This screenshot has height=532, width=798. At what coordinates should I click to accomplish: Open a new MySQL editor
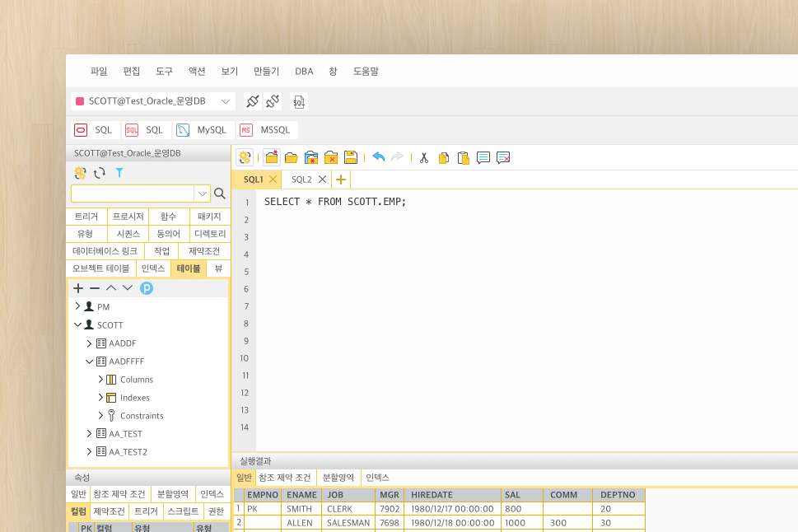tap(202, 130)
